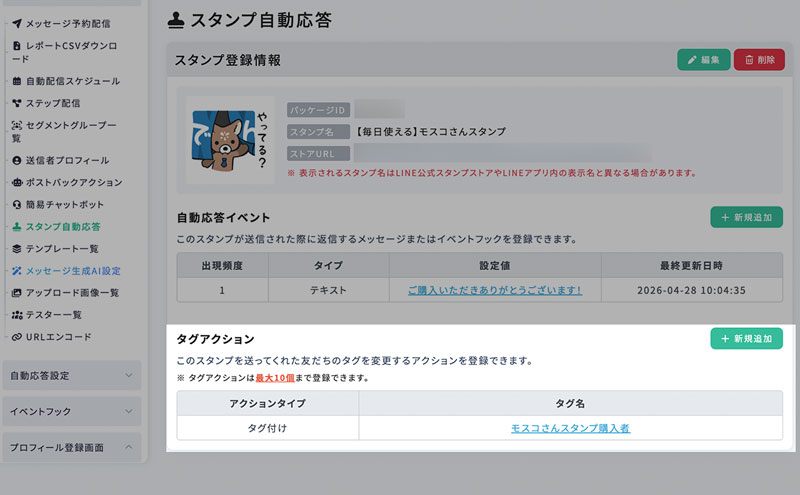Click the green 編集 button

(x=704, y=60)
